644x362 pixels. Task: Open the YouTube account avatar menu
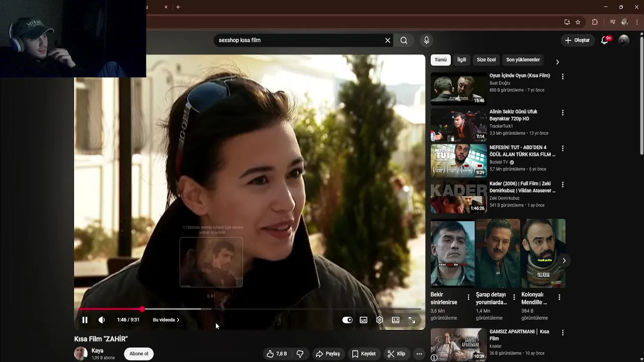coord(623,40)
